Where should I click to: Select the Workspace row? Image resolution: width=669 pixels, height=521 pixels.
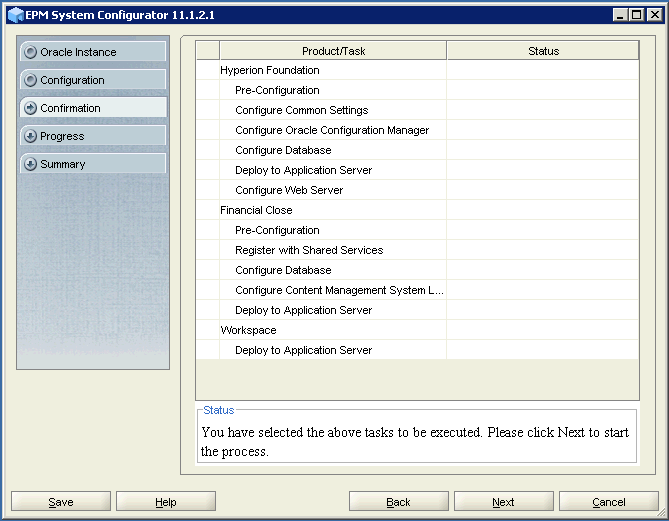417,330
